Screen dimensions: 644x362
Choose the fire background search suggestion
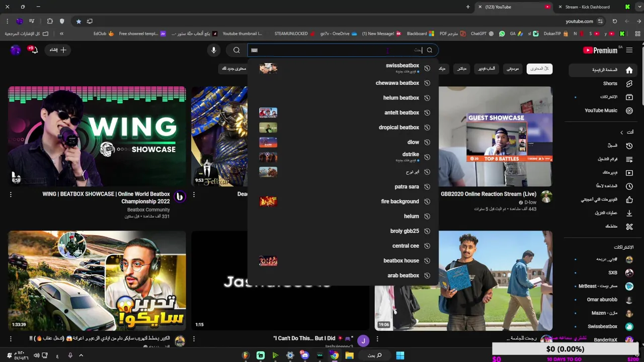[343, 202]
